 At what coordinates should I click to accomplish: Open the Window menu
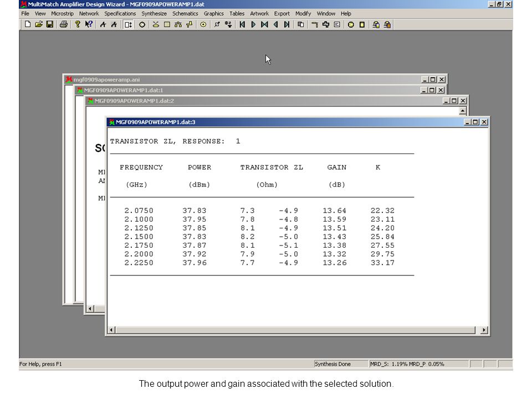[x=326, y=13]
